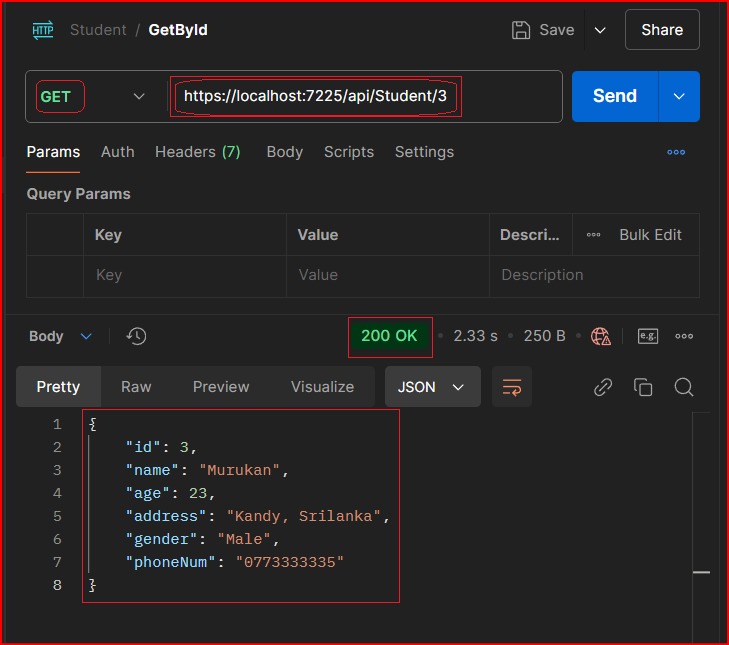Click the Share button
Image resolution: width=729 pixels, height=645 pixels.
click(x=662, y=30)
